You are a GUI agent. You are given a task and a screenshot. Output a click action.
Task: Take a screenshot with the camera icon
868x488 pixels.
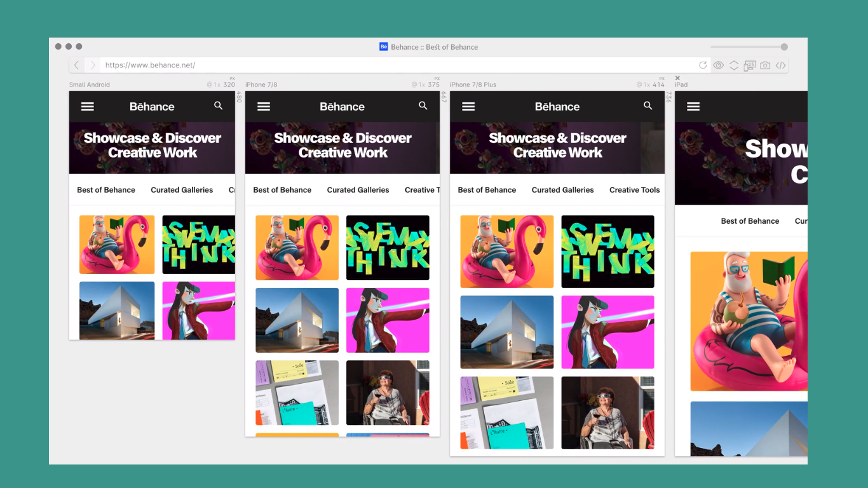(765, 65)
